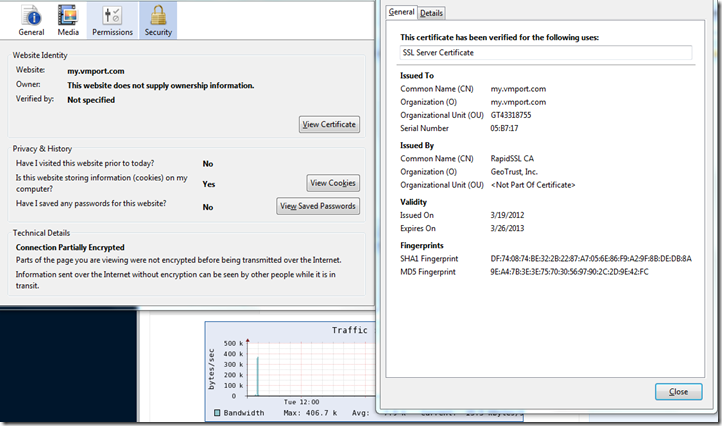Select the SHA1 fingerprint value
This screenshot has height=426, width=722.
(x=591, y=259)
